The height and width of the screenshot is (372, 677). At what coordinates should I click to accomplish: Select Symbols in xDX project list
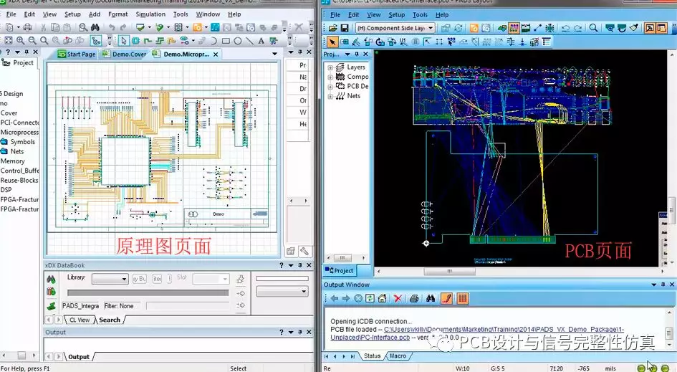tap(22, 142)
